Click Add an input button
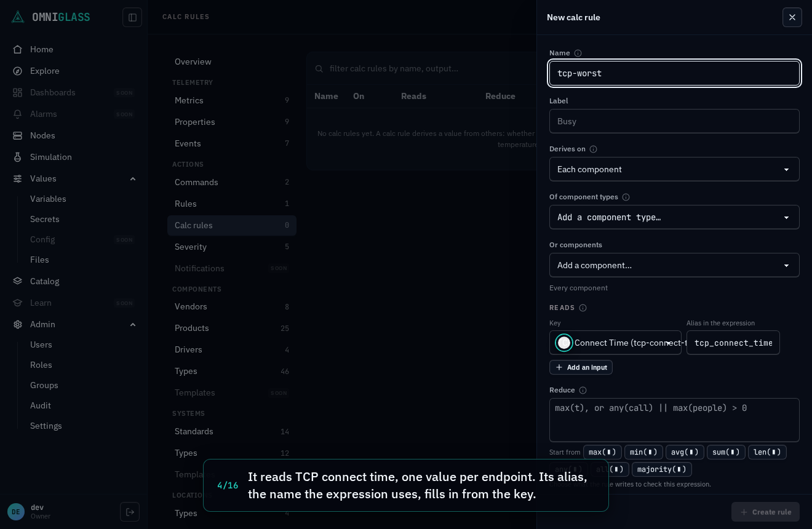Viewport: 812px width, 529px height. pyautogui.click(x=581, y=367)
